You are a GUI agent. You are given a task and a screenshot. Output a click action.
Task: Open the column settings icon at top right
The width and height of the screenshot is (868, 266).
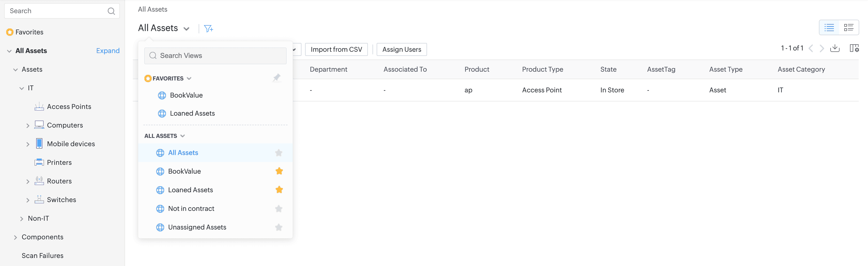(x=855, y=48)
